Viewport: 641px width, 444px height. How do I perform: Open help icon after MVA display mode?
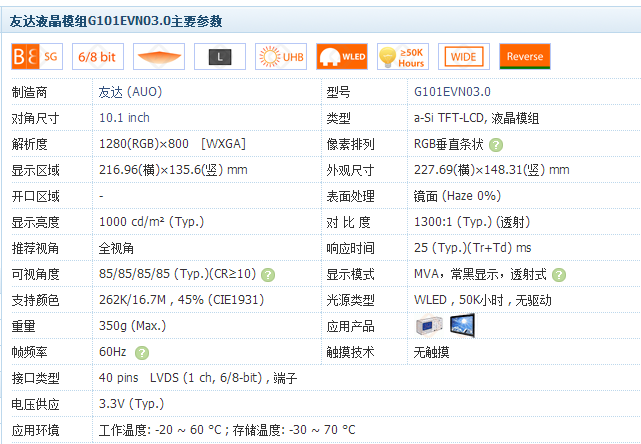coord(558,274)
